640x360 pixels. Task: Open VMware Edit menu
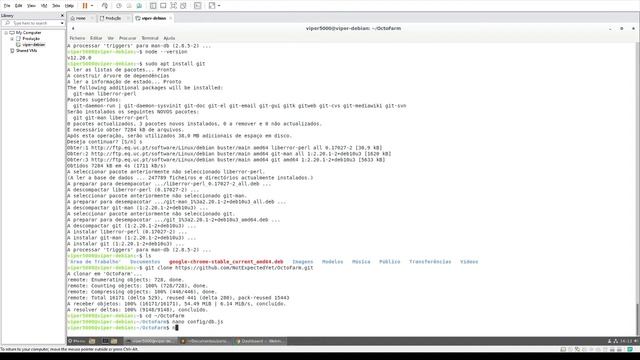(x=19, y=6)
